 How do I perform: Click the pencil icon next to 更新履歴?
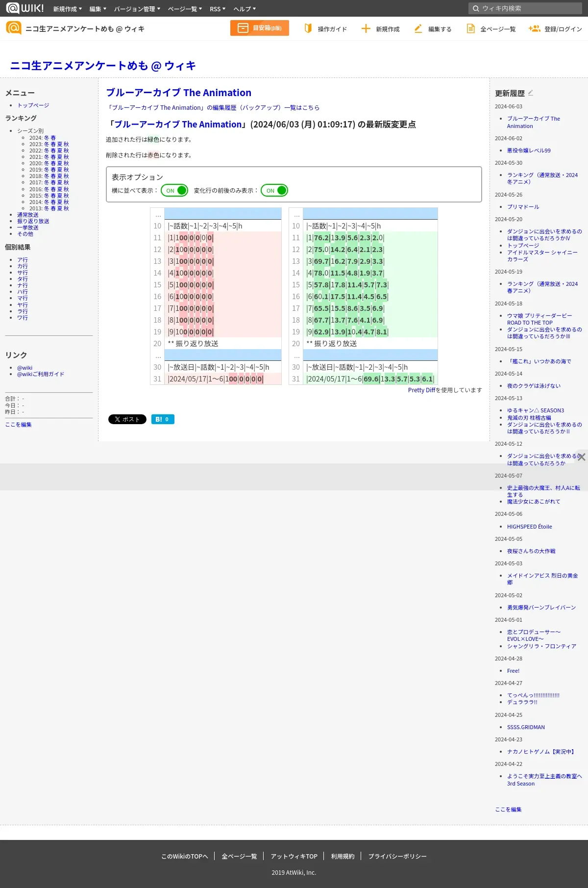(x=530, y=92)
